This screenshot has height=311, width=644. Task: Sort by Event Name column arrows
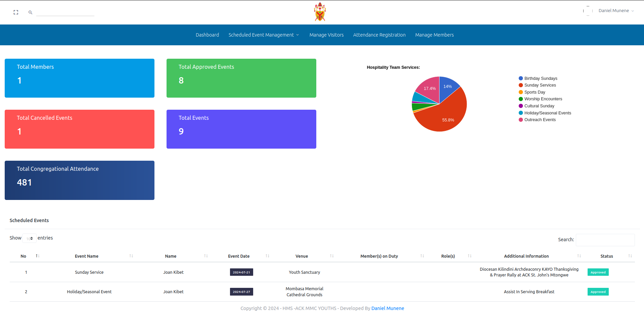[x=131, y=256]
